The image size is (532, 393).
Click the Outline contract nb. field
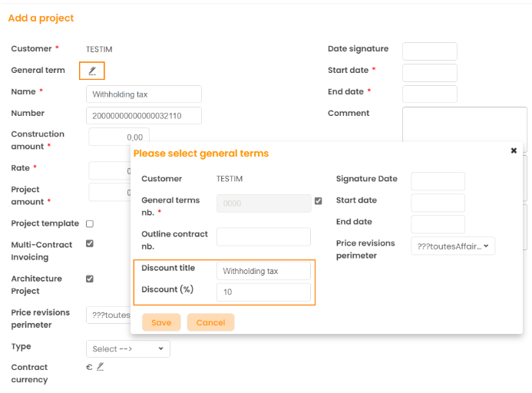tap(263, 236)
